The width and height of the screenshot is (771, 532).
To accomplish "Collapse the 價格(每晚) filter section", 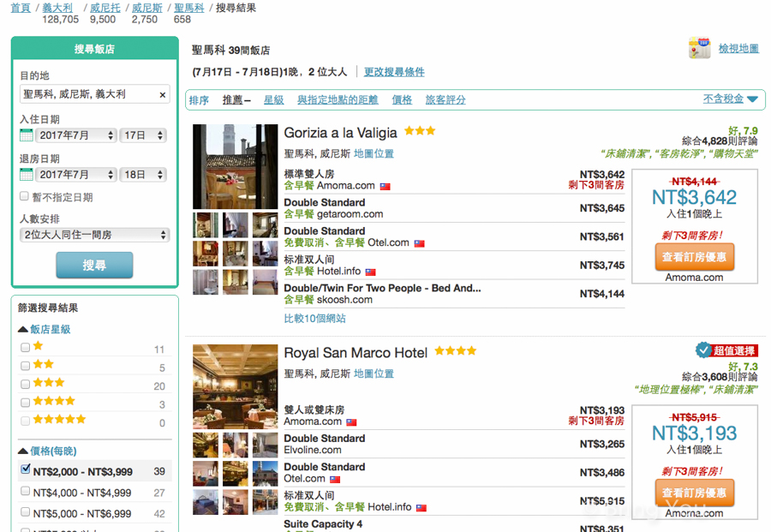I will click(x=48, y=451).
